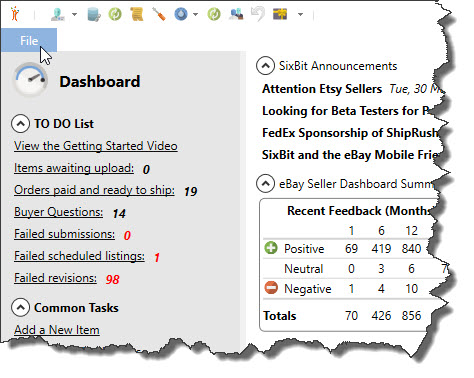Collapse the SixBit Announcements section
The height and width of the screenshot is (378, 474).
[x=265, y=66]
